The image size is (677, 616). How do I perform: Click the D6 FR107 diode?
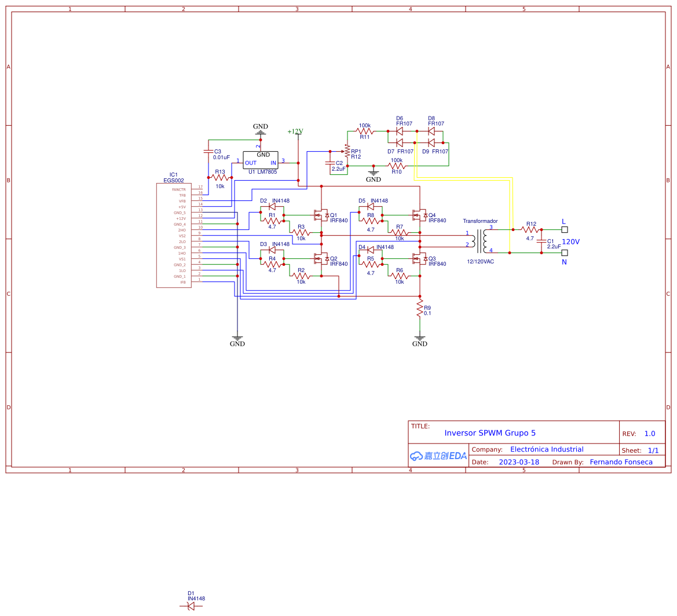click(x=399, y=131)
